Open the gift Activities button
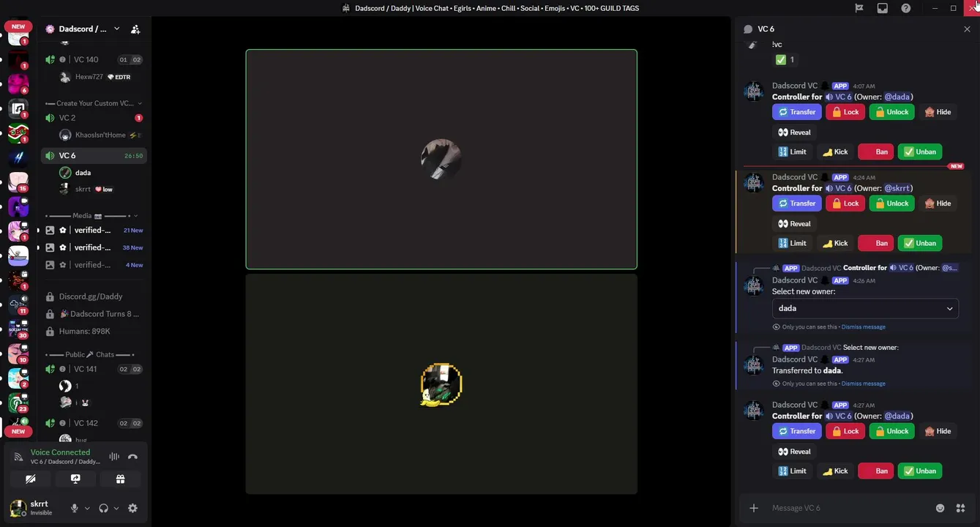Viewport: 980px width, 527px height. pos(120,479)
